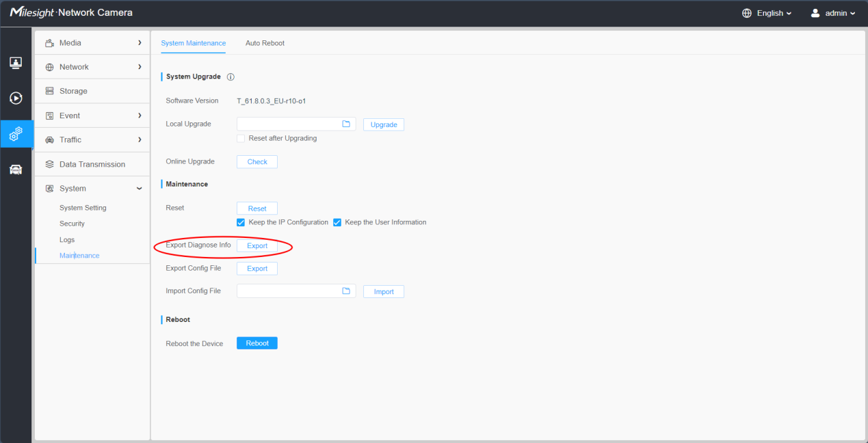Toggle Reset after Upgrading checkbox
This screenshot has width=868, height=443.
click(x=241, y=138)
